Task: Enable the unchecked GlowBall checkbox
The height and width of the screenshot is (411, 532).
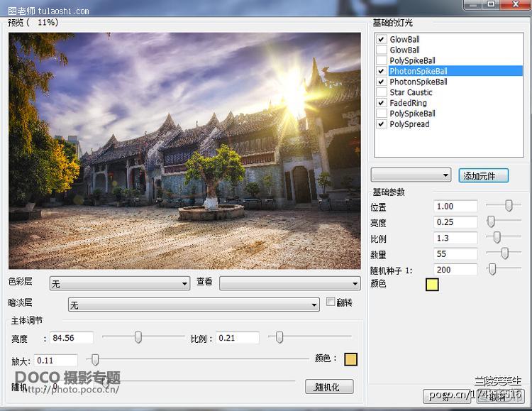Action: click(x=382, y=50)
